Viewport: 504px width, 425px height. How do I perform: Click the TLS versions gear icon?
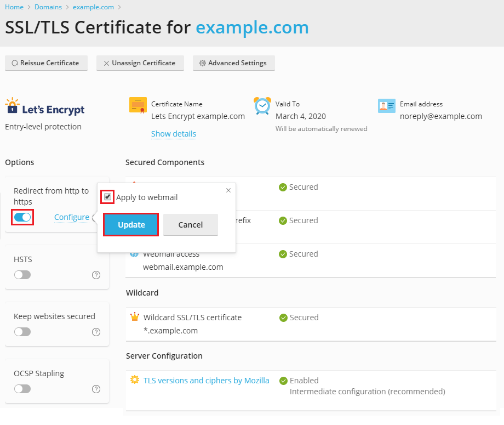135,380
